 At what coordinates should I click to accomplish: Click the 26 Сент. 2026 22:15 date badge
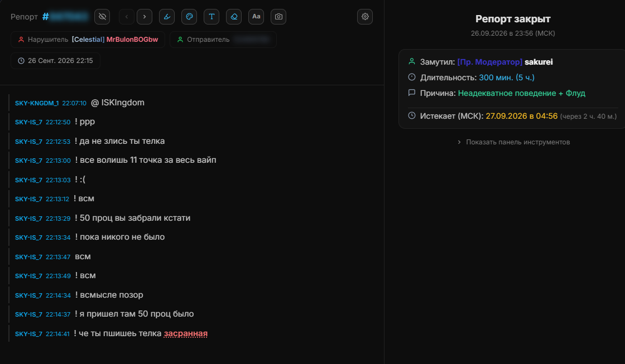coord(55,61)
